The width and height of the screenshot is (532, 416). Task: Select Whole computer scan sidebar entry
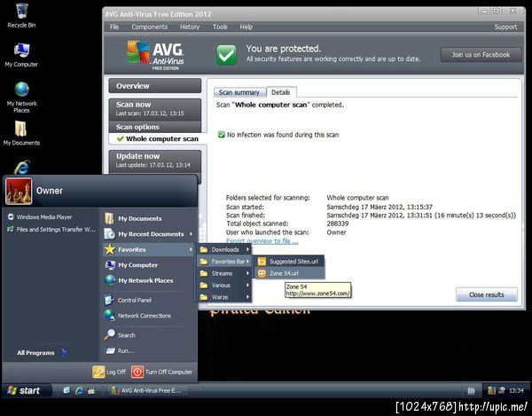pyautogui.click(x=158, y=138)
